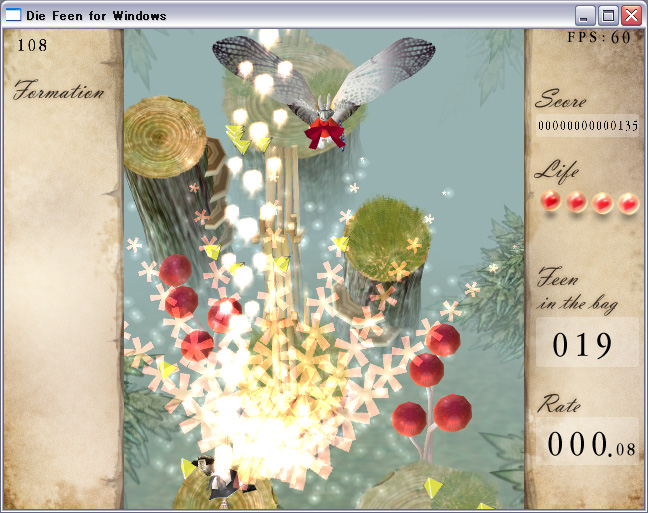Viewport: 648px width, 513px height.
Task: Click the Life heading
Action: point(556,171)
